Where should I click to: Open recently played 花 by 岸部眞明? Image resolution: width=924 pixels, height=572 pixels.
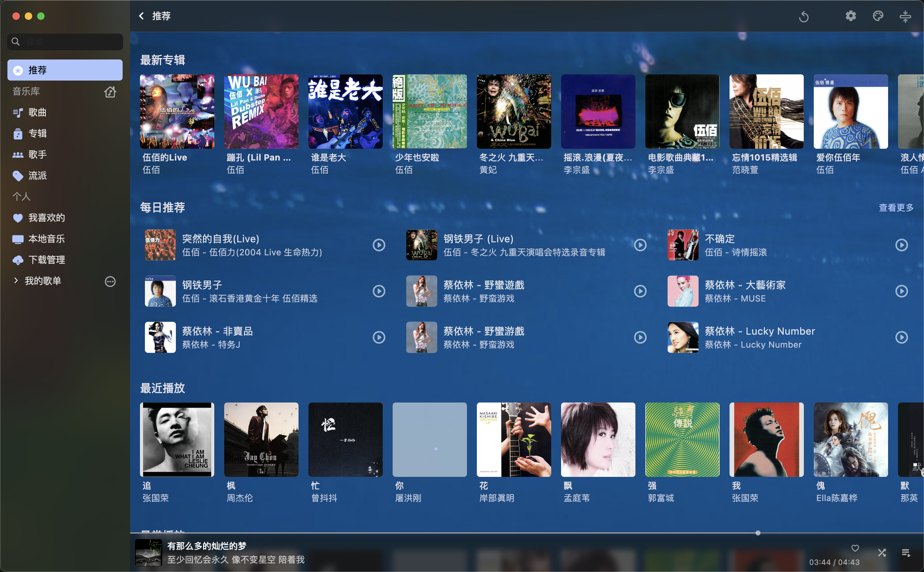point(514,440)
